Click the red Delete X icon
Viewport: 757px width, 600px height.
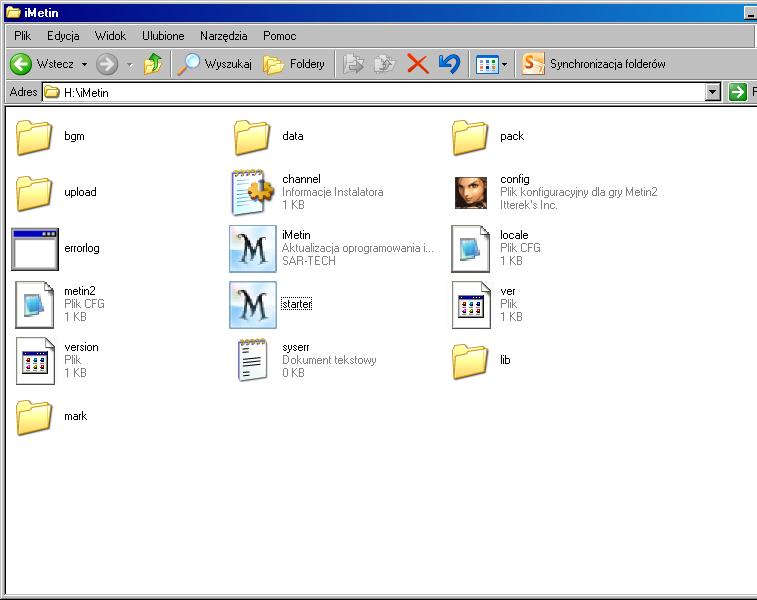click(x=418, y=64)
